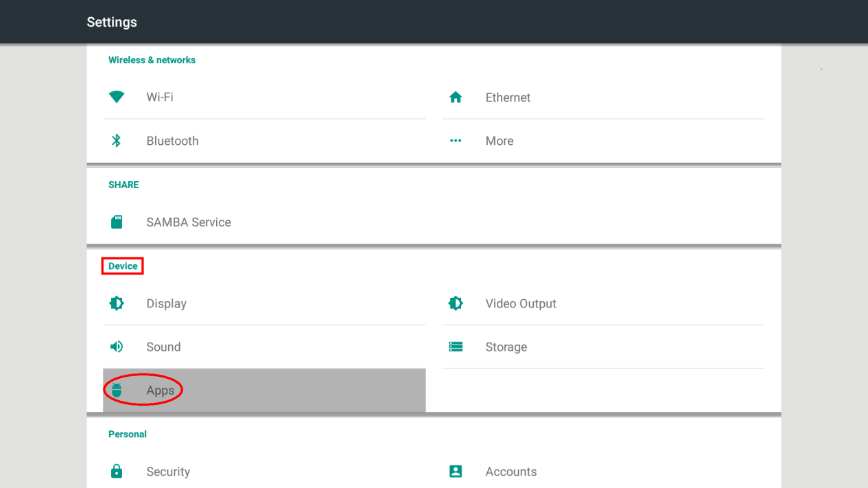Select the SAMBA Service text
The height and width of the screenshot is (488, 868).
point(189,222)
